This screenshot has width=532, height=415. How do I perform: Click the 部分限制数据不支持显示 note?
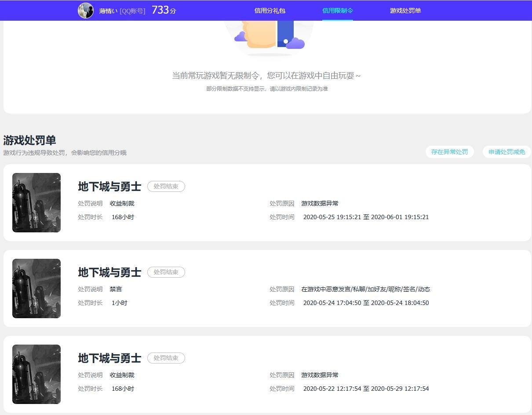coord(267,89)
